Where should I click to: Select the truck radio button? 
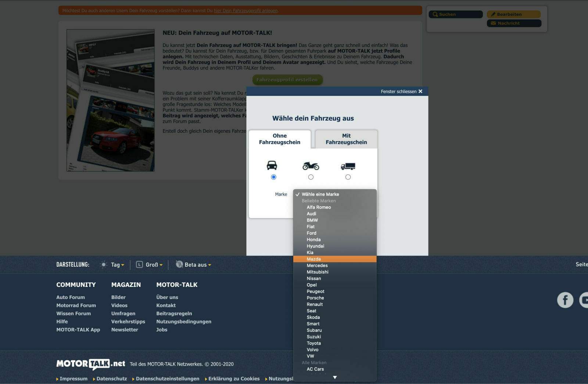click(x=348, y=177)
